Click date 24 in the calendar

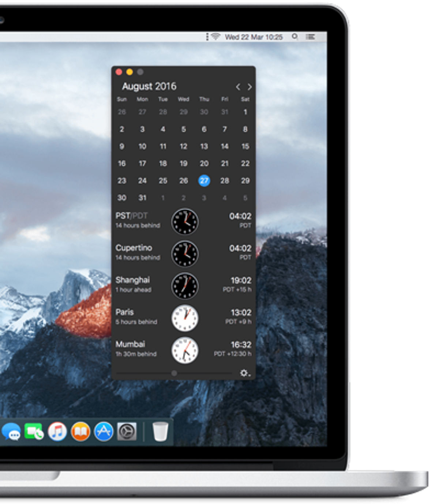click(142, 180)
